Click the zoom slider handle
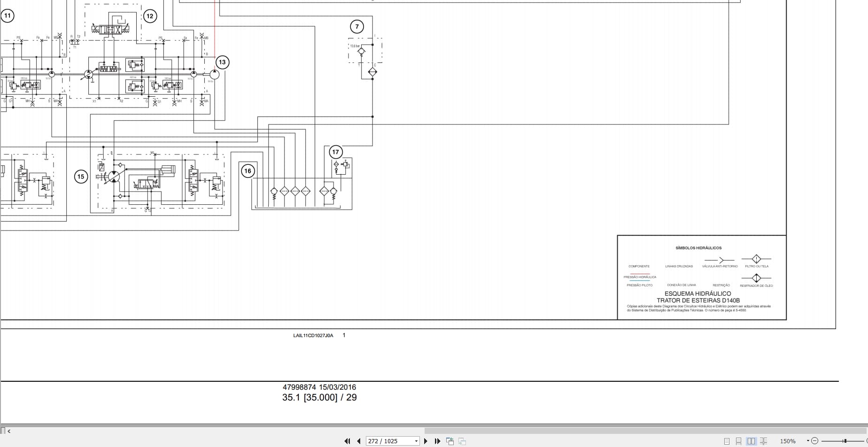Image resolution: width=868 pixels, height=447 pixels. [x=845, y=441]
